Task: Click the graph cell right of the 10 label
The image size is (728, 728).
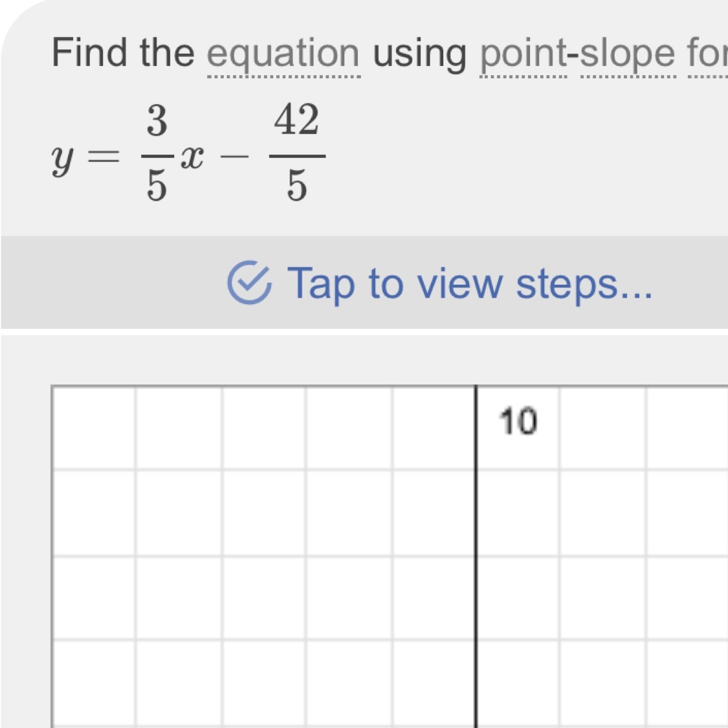Action: tap(602, 428)
